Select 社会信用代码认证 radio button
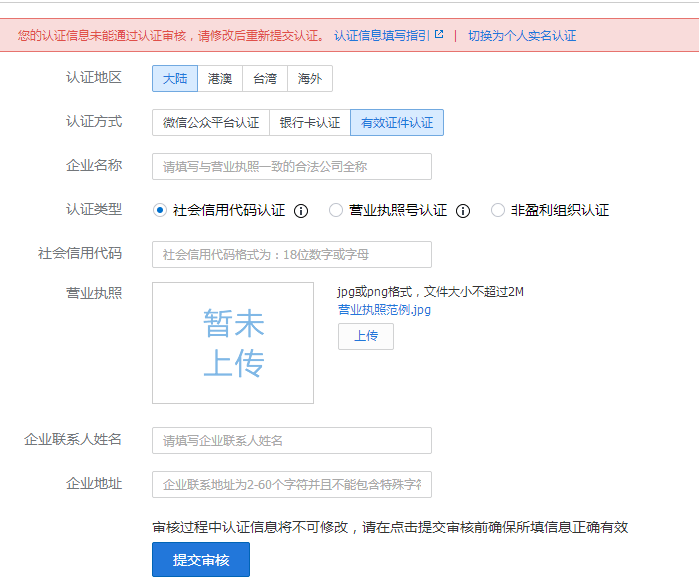Image resolution: width=699 pixels, height=586 pixels. pos(160,210)
